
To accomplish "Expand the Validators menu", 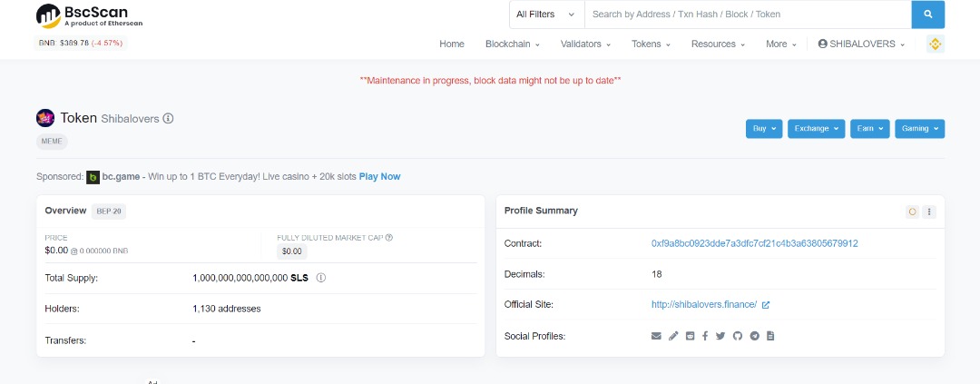I will coord(585,44).
